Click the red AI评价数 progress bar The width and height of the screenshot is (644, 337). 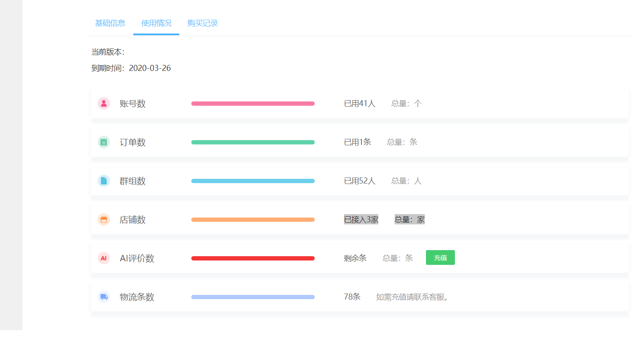tap(253, 258)
